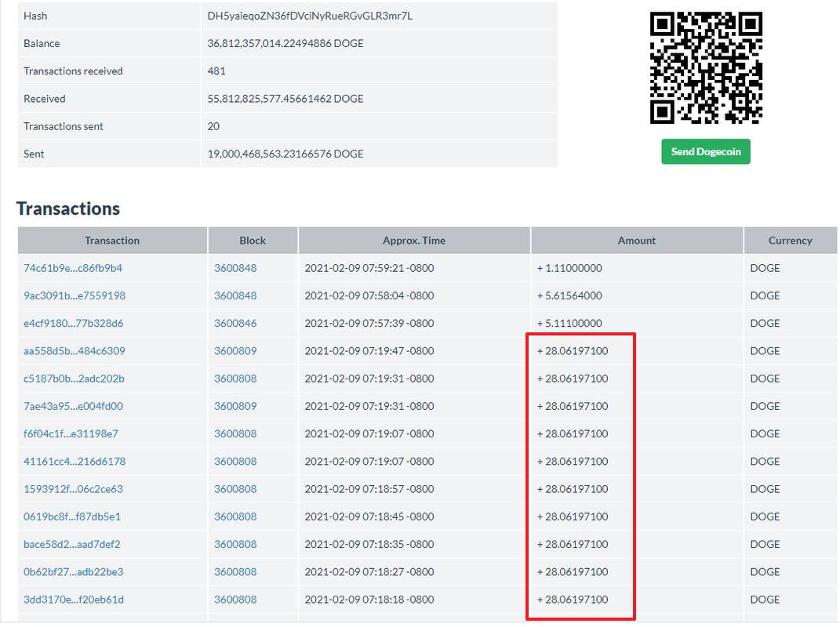
Task: Open block 3600848 in 74c61b9e row
Action: [235, 268]
